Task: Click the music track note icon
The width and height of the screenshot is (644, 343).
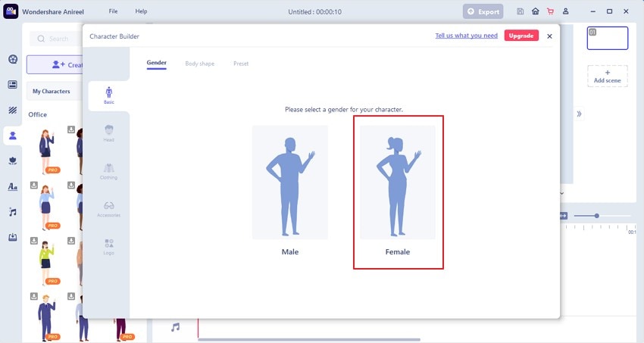Action: point(175,327)
